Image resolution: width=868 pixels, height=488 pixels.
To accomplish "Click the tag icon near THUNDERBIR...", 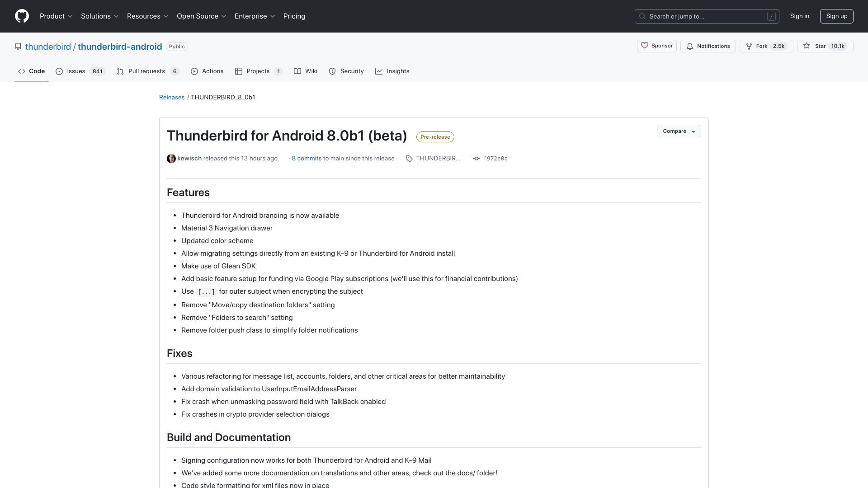I will (409, 159).
